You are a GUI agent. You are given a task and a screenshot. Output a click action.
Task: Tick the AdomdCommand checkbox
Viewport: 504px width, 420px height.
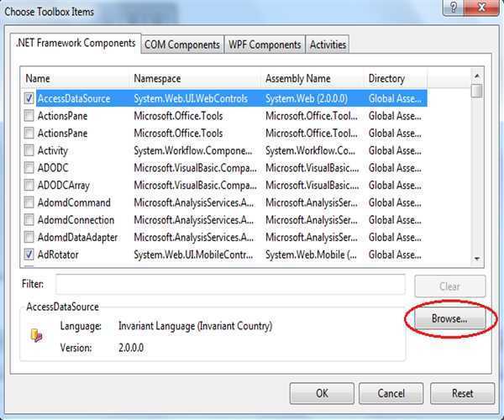[x=29, y=202]
